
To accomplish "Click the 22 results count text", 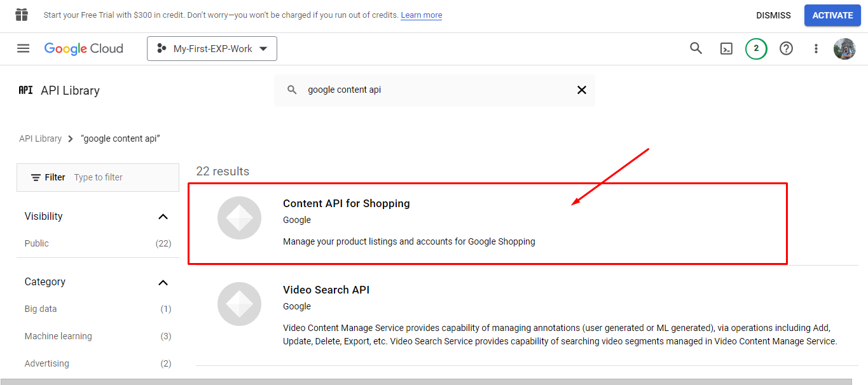I will 223,172.
